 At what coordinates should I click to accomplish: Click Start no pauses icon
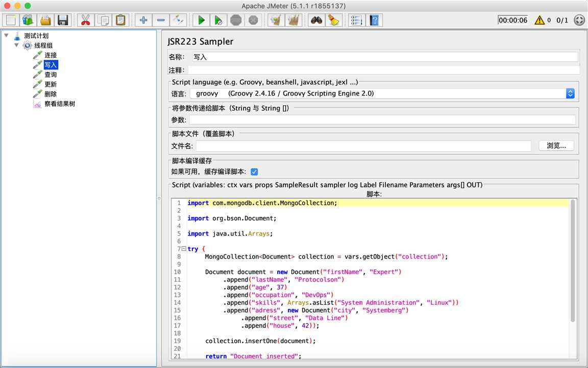(218, 20)
